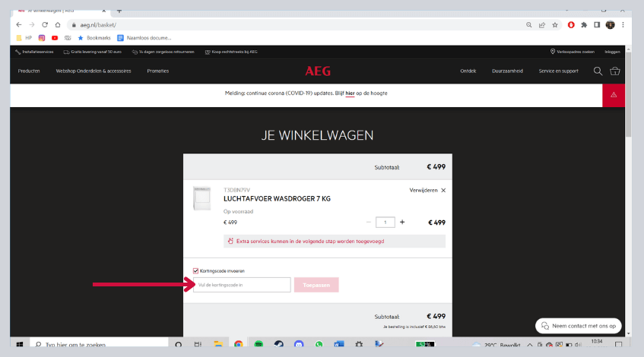Close the Je winkelwagen AEG tab

[x=104, y=11]
